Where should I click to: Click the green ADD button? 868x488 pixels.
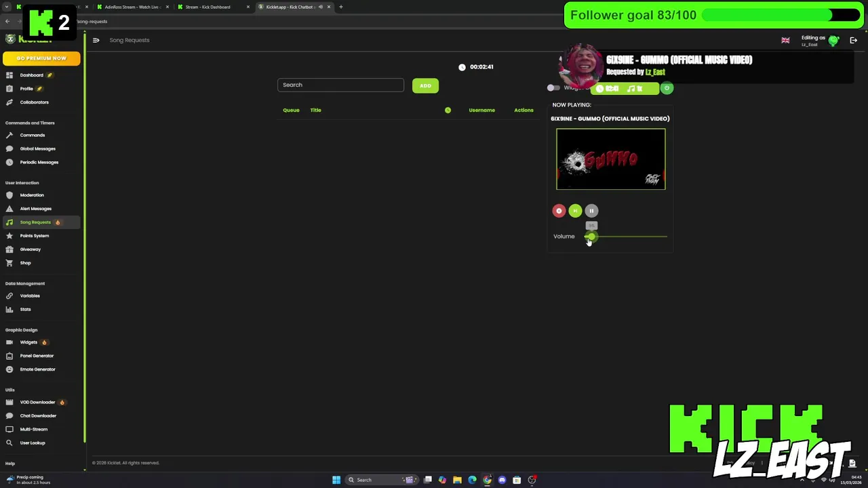(425, 85)
